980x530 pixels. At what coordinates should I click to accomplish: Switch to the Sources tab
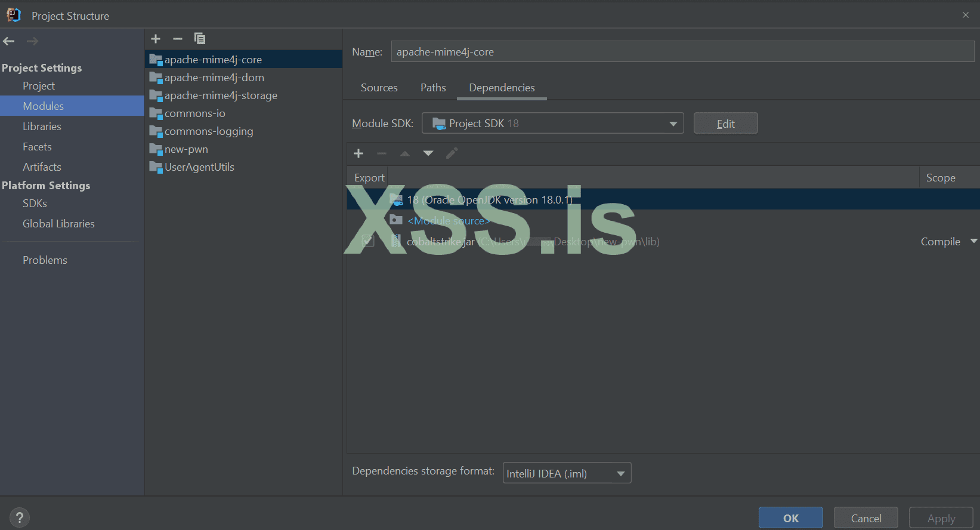pyautogui.click(x=379, y=88)
